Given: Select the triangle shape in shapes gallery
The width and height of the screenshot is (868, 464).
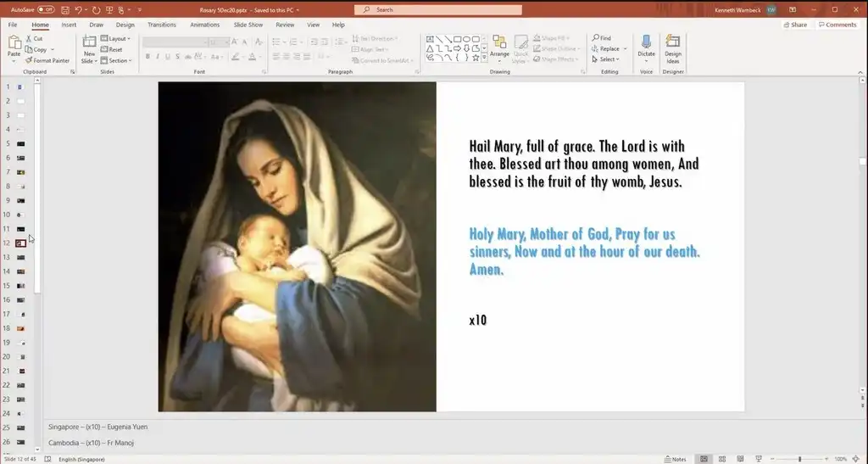Looking at the screenshot, I should point(430,48).
